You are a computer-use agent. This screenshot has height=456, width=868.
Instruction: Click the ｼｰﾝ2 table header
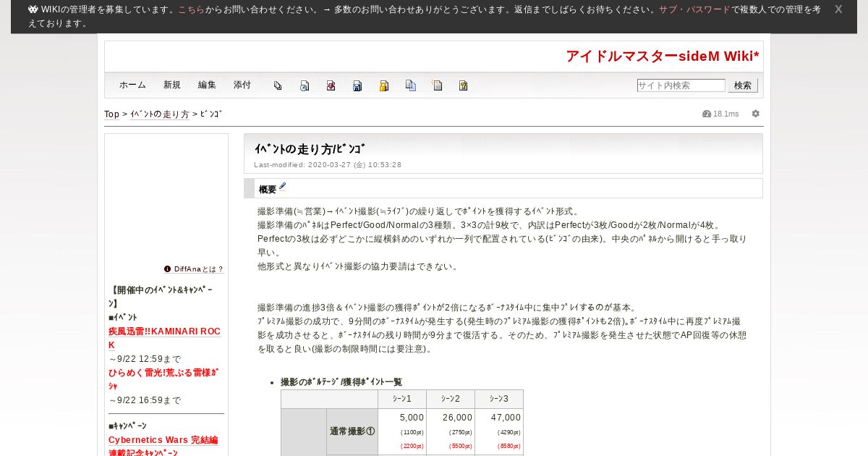coord(451,399)
